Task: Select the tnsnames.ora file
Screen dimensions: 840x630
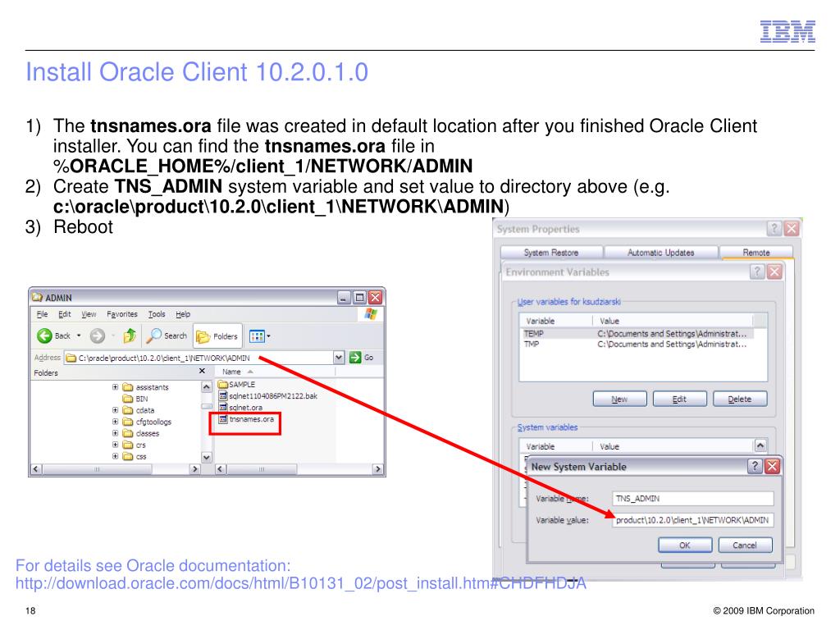Action: coord(246,419)
